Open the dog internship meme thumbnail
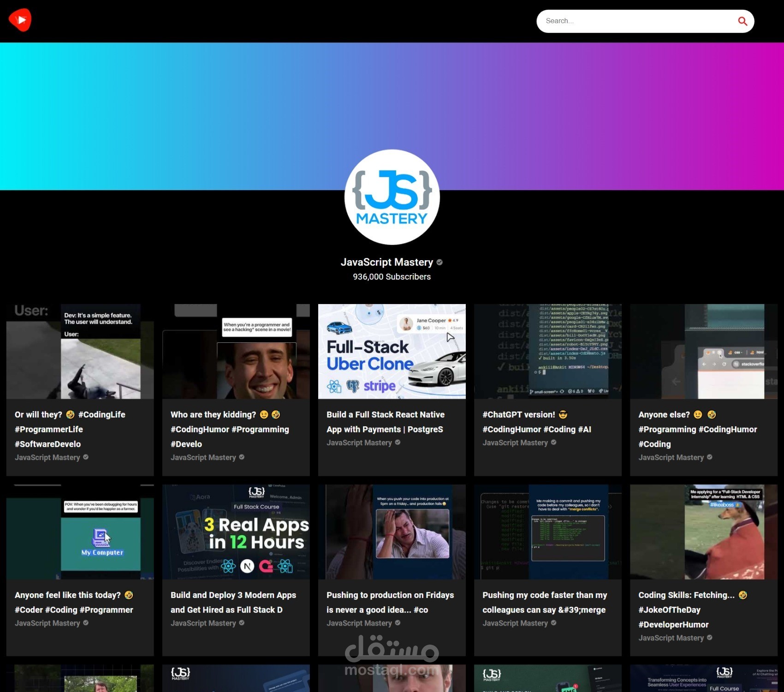 pyautogui.click(x=704, y=532)
